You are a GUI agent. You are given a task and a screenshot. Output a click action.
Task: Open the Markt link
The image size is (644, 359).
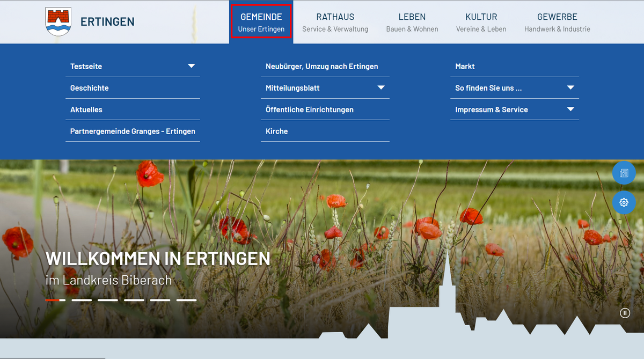click(x=465, y=67)
